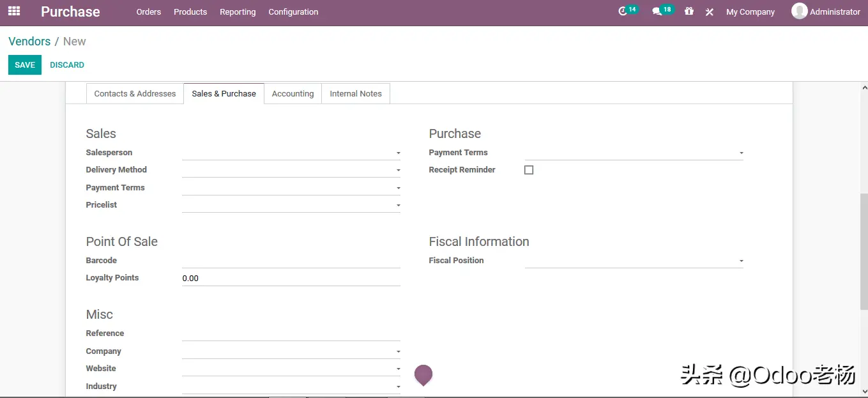Image resolution: width=868 pixels, height=398 pixels.
Task: Open the Contacts & Addresses tab
Action: 135,93
